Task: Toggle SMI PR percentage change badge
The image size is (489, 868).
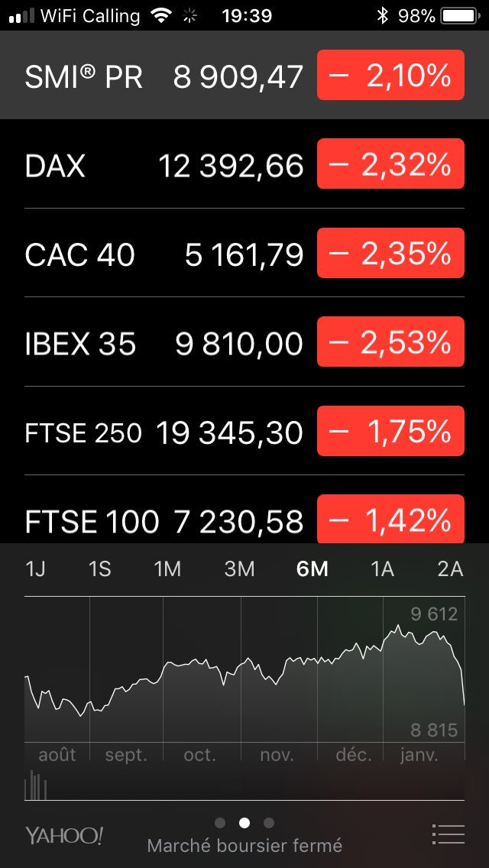Action: pos(390,76)
